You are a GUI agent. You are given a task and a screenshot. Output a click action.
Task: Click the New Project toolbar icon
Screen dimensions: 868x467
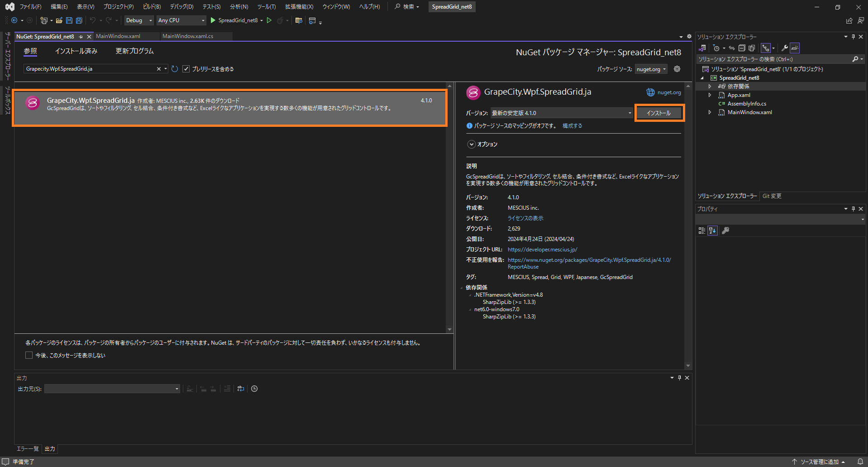[43, 20]
